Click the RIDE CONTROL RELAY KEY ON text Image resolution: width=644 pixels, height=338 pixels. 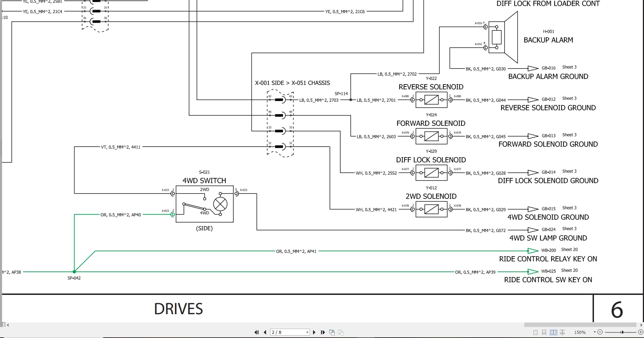[548, 259]
